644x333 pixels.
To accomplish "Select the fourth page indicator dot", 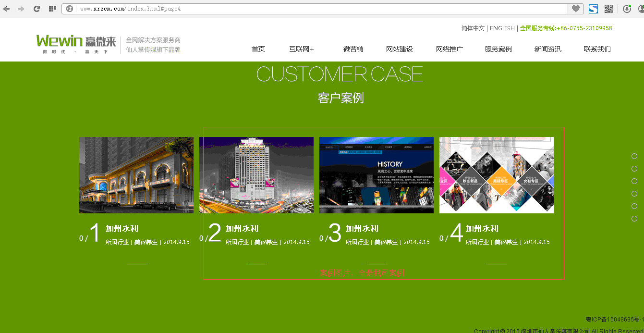I will pos(634,194).
